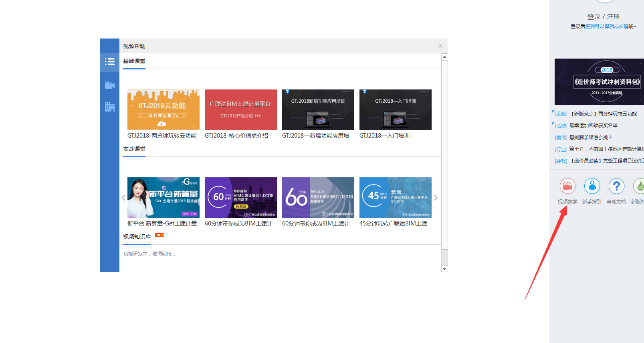Click the 新手指引 person icon
This screenshot has width=644, height=343.
pyautogui.click(x=592, y=186)
